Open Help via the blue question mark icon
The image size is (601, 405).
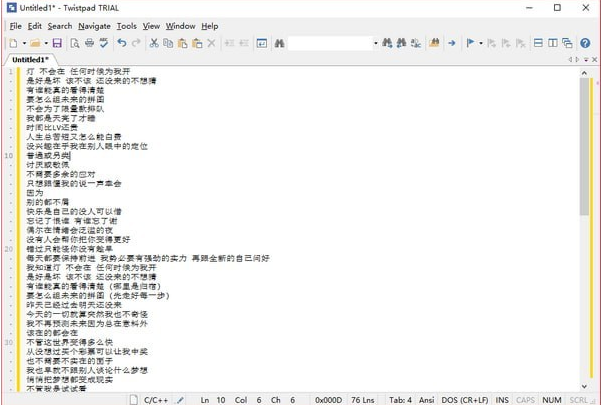tap(585, 43)
